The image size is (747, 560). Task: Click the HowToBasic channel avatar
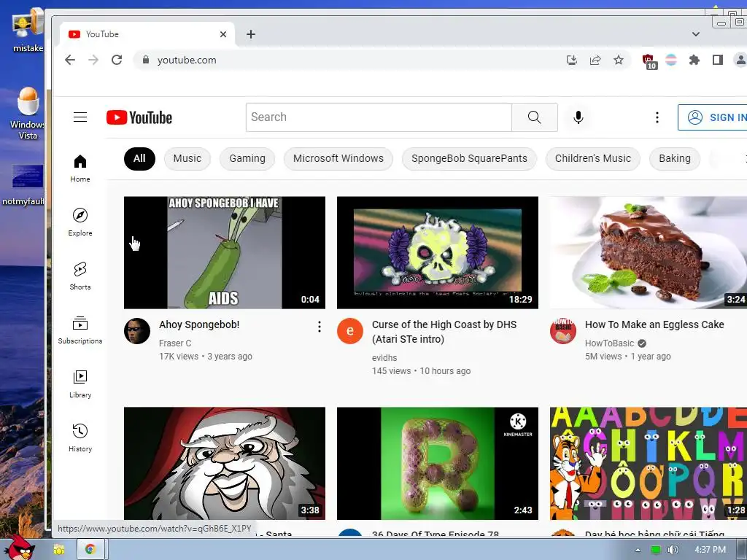pos(563,331)
